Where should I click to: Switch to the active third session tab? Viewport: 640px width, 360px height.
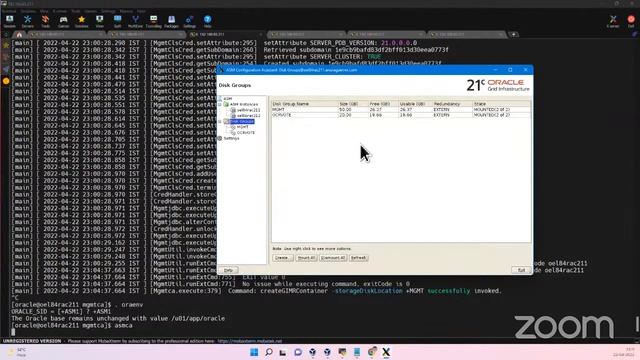tap(226, 35)
